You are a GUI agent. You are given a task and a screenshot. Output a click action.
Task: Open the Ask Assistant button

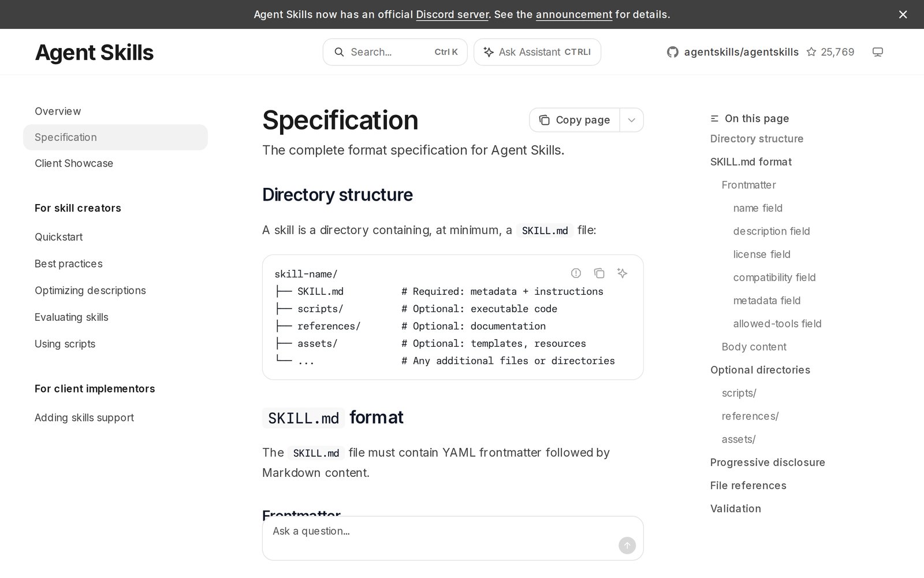pyautogui.click(x=537, y=52)
